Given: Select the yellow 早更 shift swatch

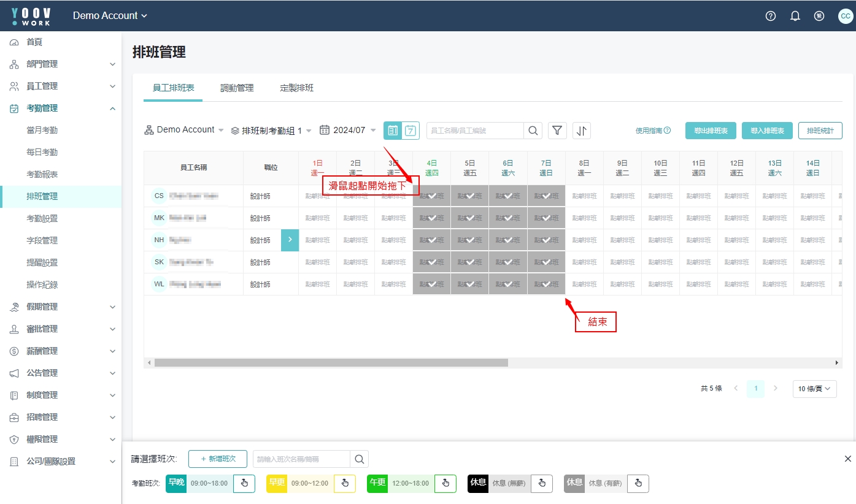Looking at the screenshot, I should pyautogui.click(x=277, y=483).
